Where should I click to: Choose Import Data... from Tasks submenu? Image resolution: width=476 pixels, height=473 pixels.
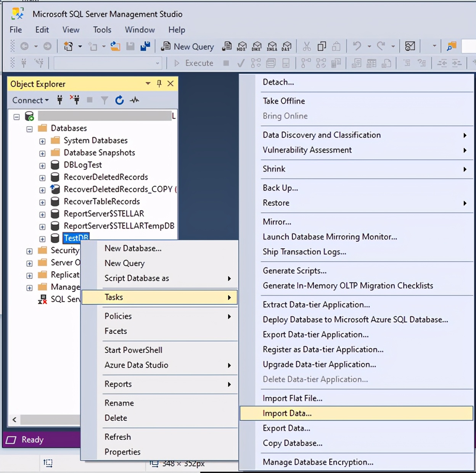356,413
